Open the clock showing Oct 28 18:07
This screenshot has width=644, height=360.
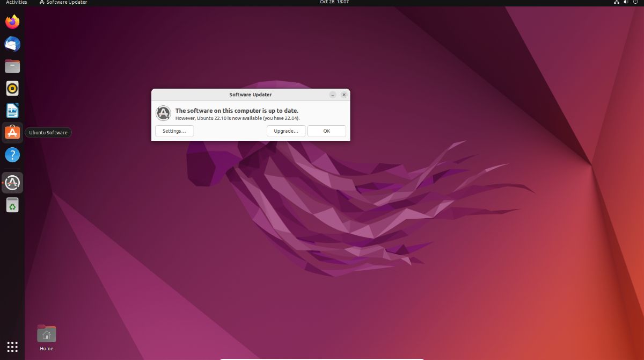click(334, 2)
